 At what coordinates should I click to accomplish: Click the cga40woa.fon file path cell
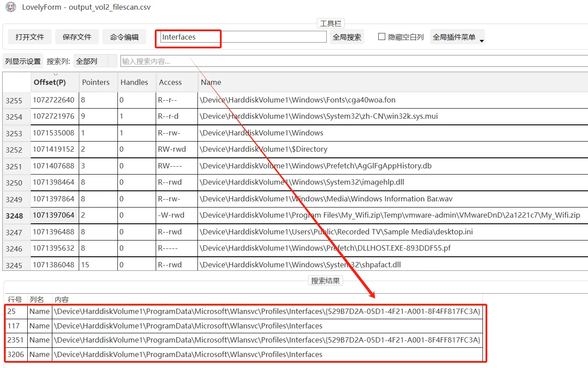click(393, 100)
